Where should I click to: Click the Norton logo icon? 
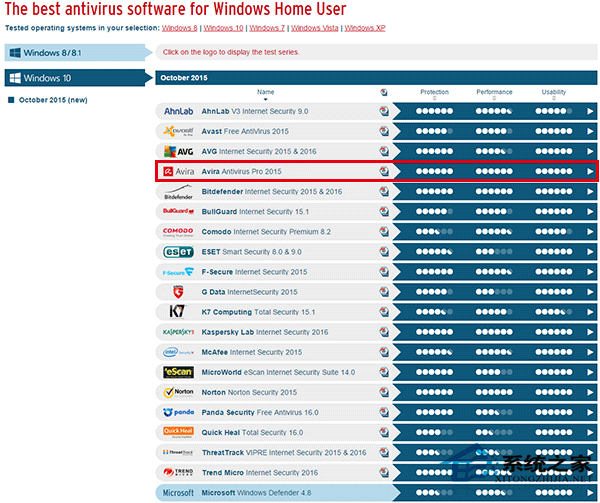pos(178,392)
